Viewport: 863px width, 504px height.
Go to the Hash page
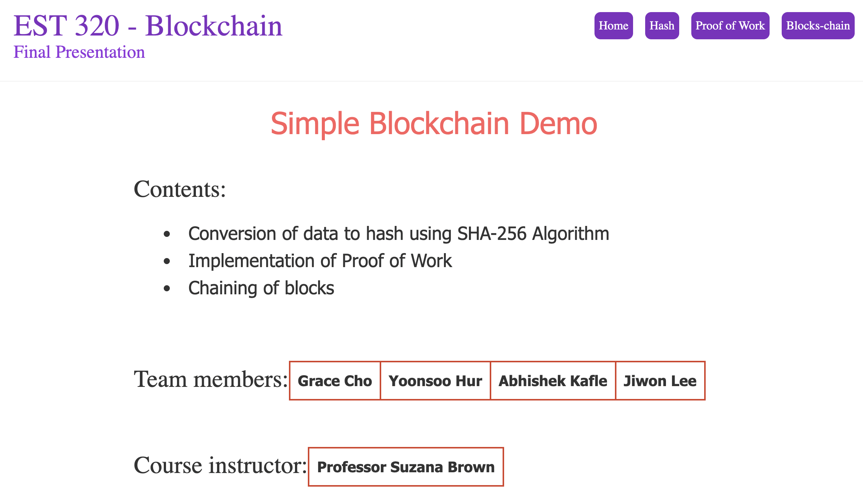662,26
